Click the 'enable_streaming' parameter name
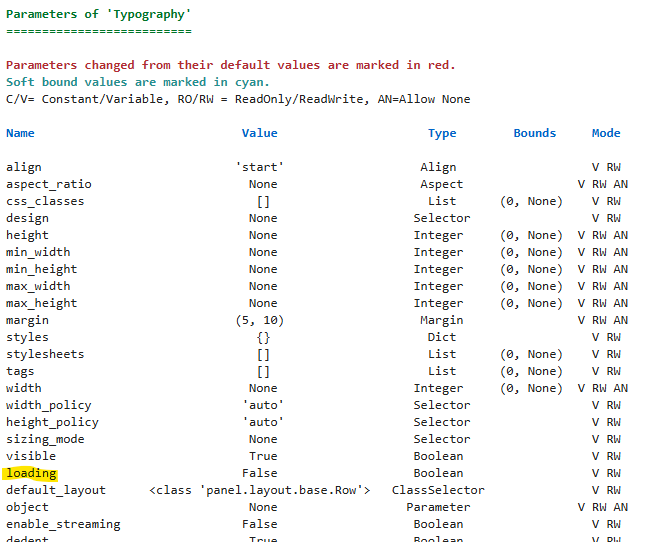661x542 pixels. click(x=63, y=524)
